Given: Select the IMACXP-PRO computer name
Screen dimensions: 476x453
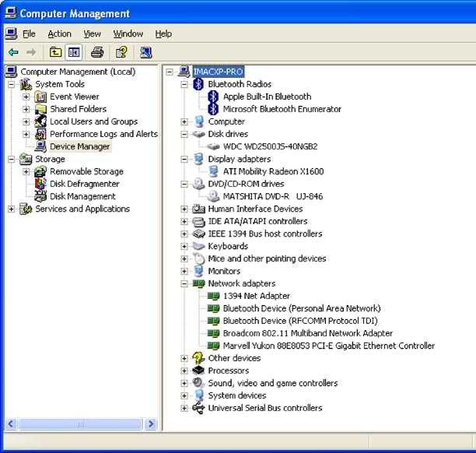Looking at the screenshot, I should [219, 72].
